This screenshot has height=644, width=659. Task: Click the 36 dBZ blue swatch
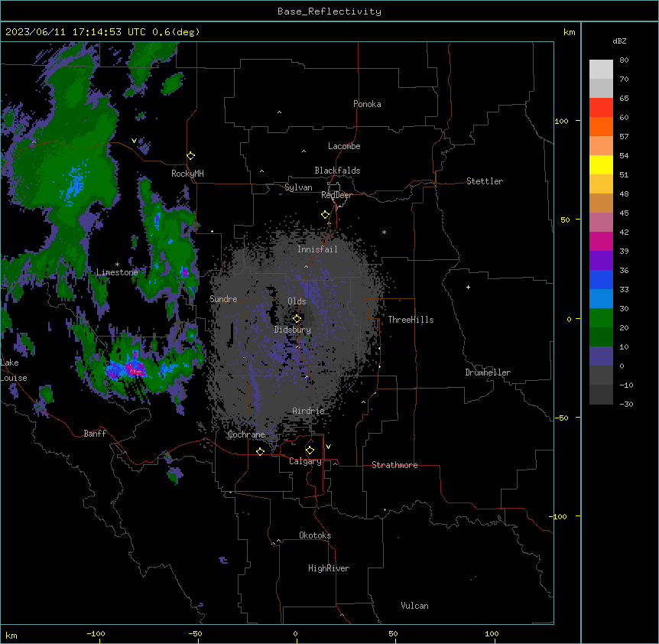(601, 279)
